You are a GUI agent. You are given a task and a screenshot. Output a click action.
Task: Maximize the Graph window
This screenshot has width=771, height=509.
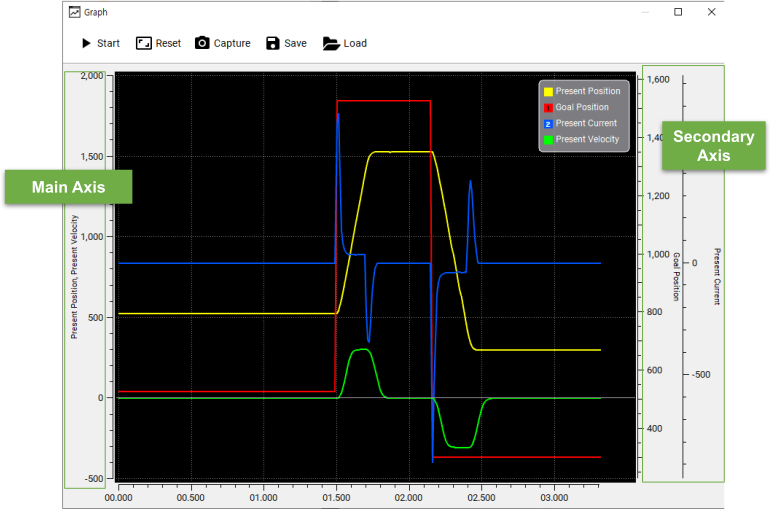click(678, 12)
